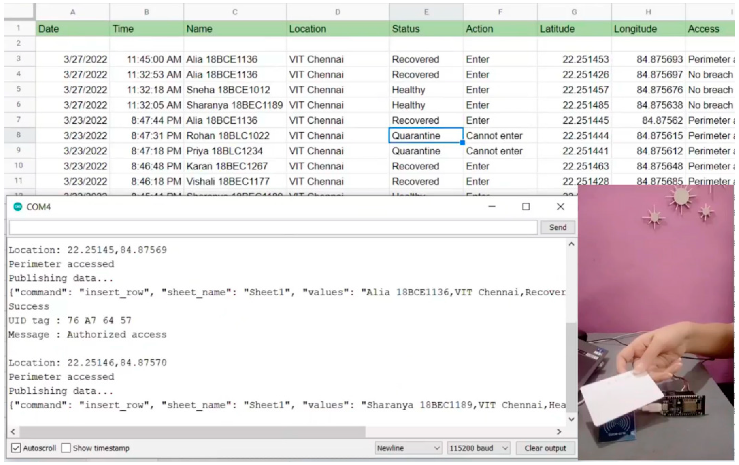Click the Quarantine cell for Priya 18BLC1234

click(x=425, y=151)
